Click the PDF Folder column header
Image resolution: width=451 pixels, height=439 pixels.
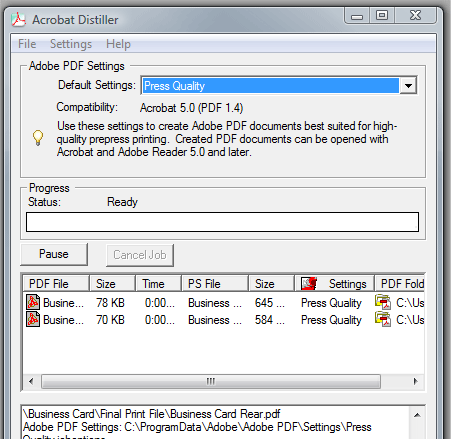coord(400,284)
